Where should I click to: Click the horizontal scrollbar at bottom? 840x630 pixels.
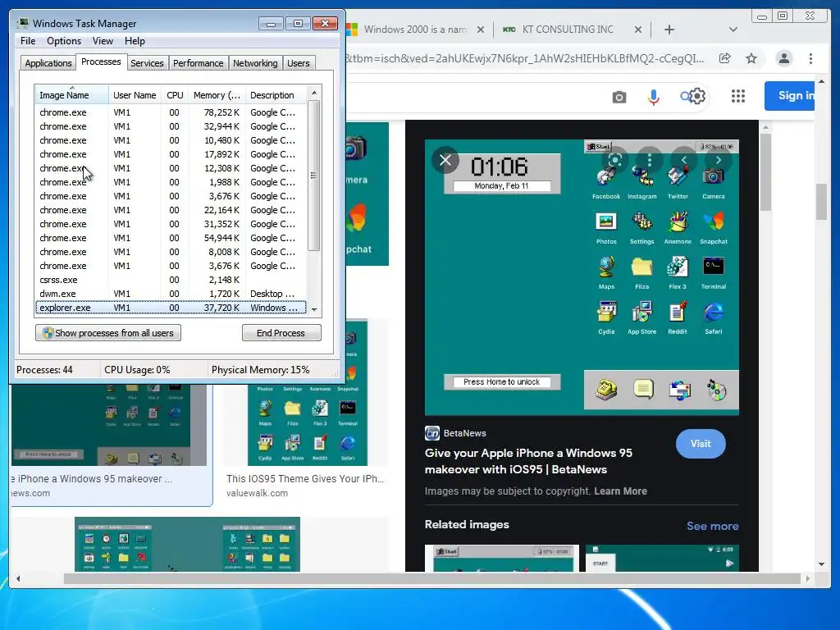tap(431, 578)
